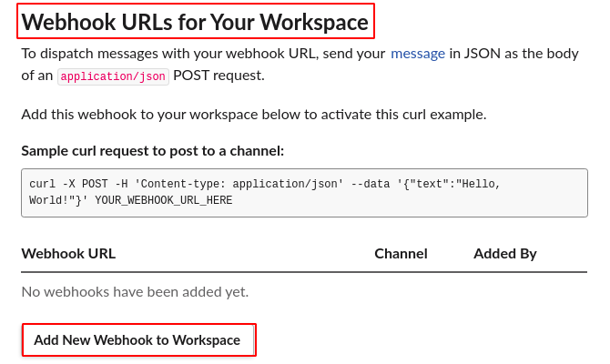Click the pink application/json inline code tag

[113, 76]
